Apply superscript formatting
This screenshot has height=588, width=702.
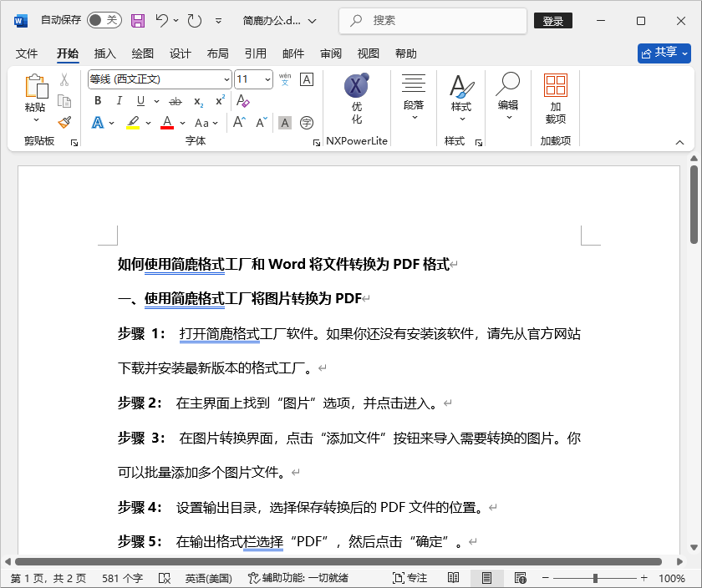[x=219, y=100]
